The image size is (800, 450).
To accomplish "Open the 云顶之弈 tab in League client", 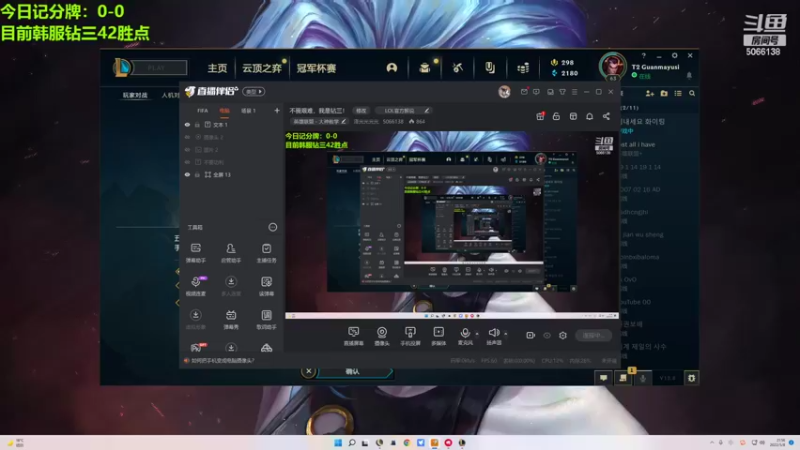I will [x=261, y=68].
